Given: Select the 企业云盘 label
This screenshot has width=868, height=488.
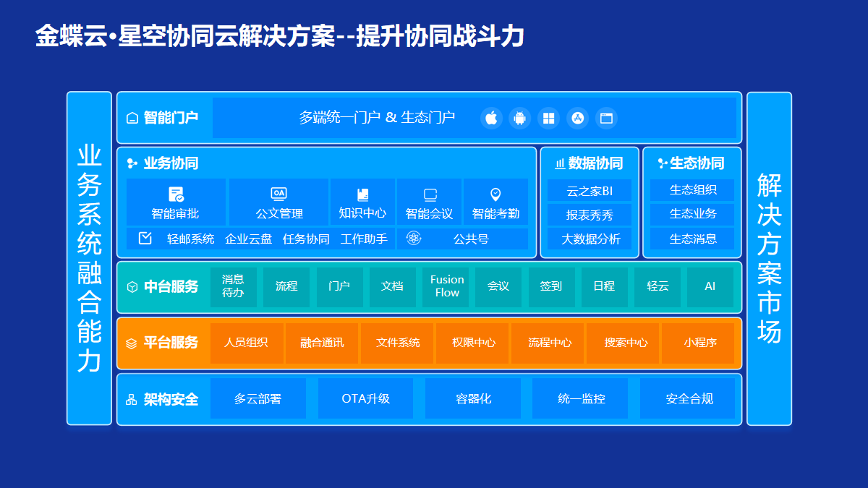Looking at the screenshot, I should click(248, 239).
